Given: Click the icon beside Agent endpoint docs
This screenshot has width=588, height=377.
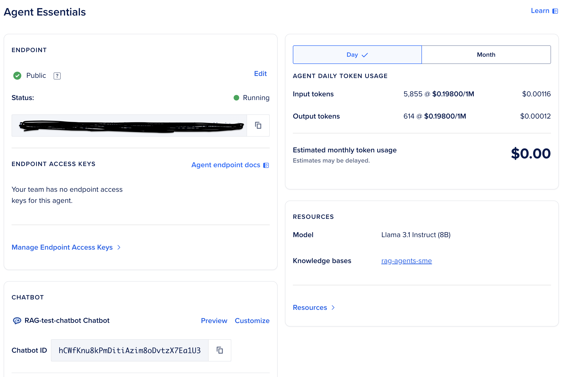Looking at the screenshot, I should (x=266, y=166).
